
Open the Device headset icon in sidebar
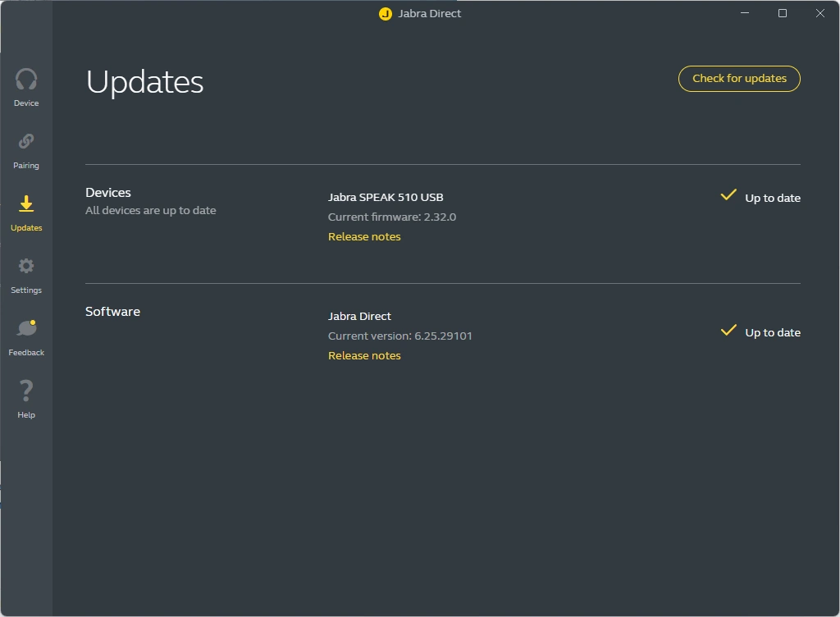(26, 80)
